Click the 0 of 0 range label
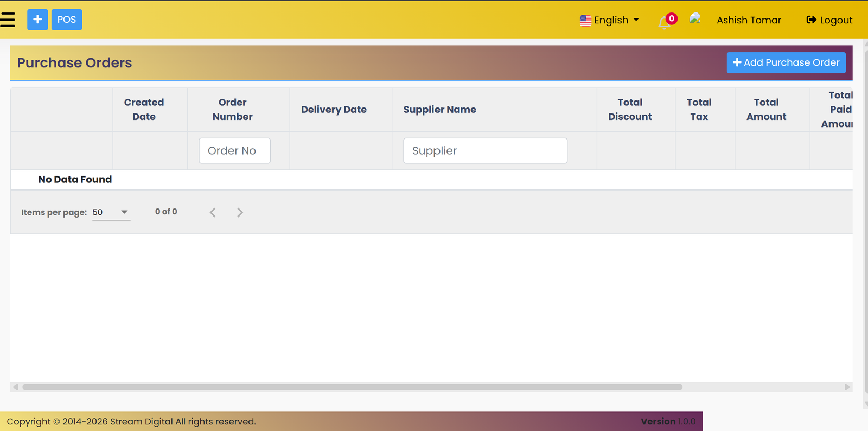 point(166,212)
